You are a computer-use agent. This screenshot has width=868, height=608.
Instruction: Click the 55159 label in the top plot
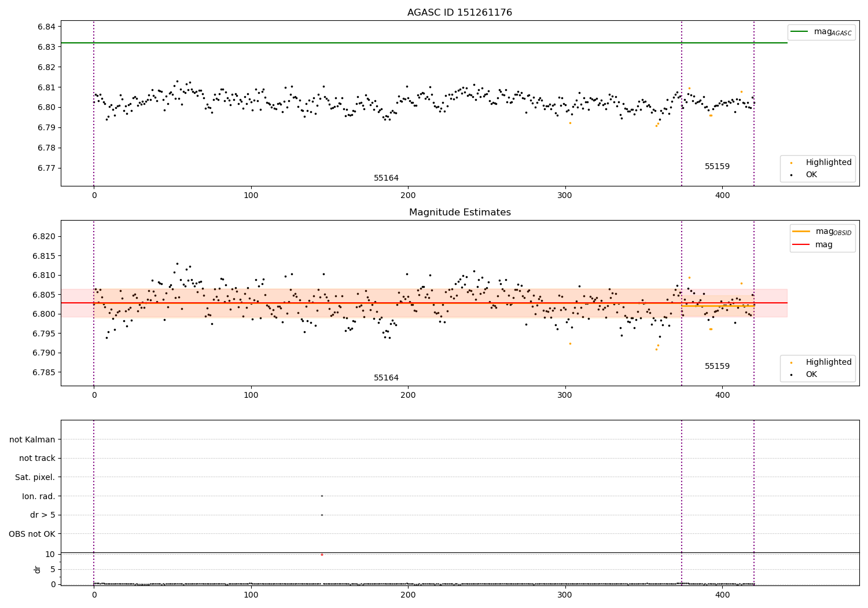pyautogui.click(x=717, y=167)
